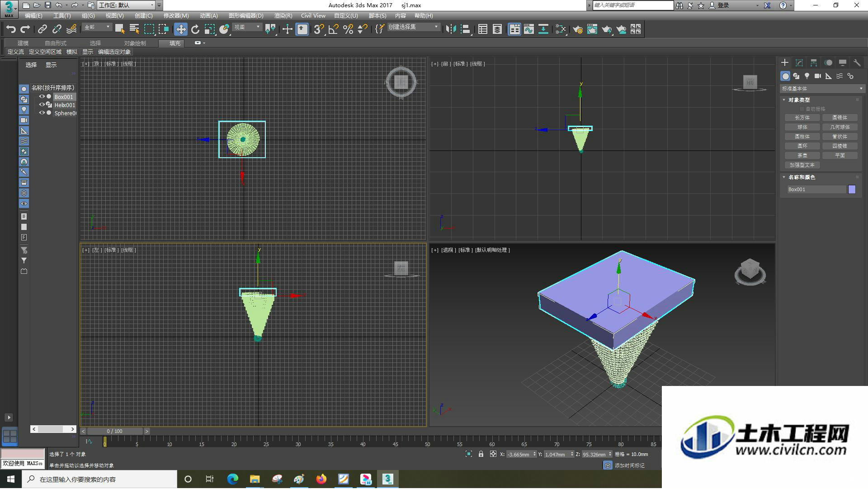Image resolution: width=868 pixels, height=489 pixels.
Task: Activate the Unlink Selection tool
Action: 57,29
